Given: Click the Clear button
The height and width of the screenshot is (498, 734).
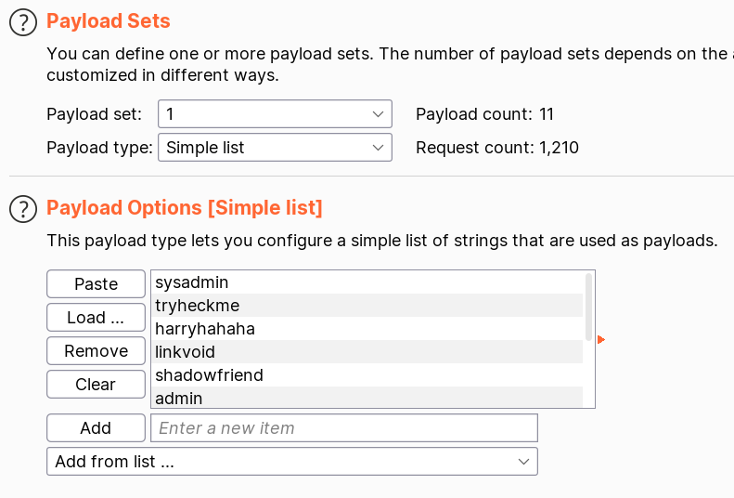Looking at the screenshot, I should point(96,384).
